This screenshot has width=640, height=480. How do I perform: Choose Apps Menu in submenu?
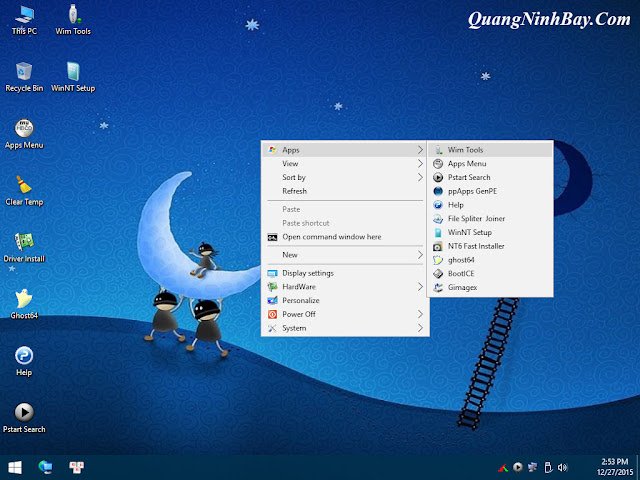click(490, 164)
